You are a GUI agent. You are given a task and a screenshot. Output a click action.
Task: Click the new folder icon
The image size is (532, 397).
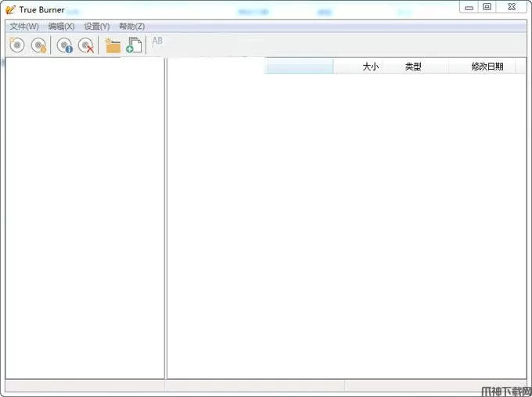[113, 45]
